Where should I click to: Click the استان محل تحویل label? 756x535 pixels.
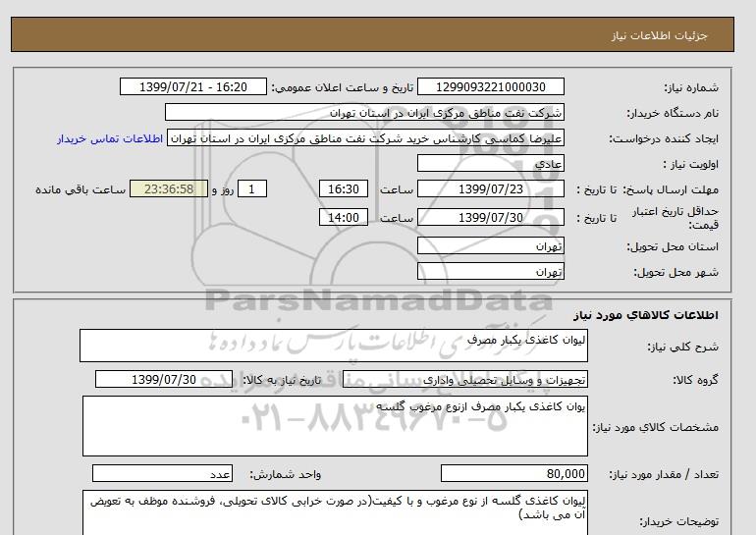point(673,246)
